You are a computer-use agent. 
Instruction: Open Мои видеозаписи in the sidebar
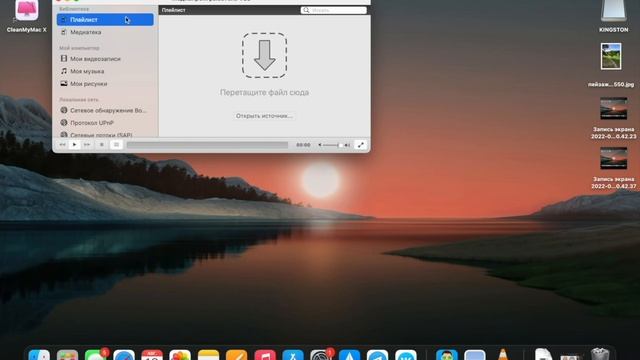pos(95,59)
